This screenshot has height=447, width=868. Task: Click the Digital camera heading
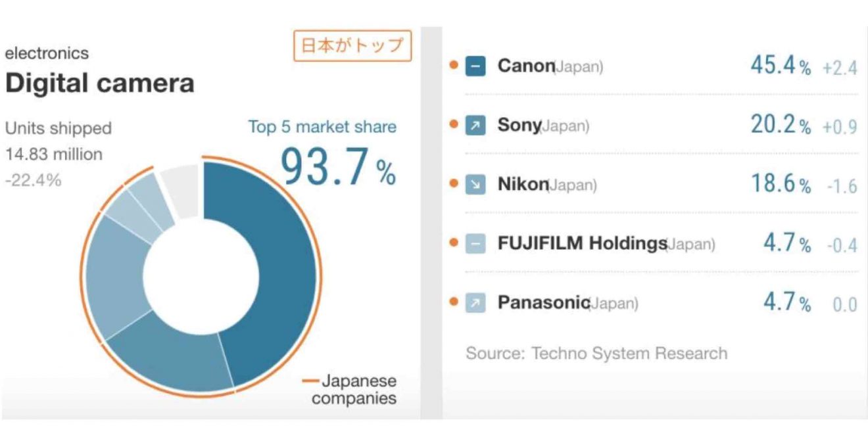[100, 83]
